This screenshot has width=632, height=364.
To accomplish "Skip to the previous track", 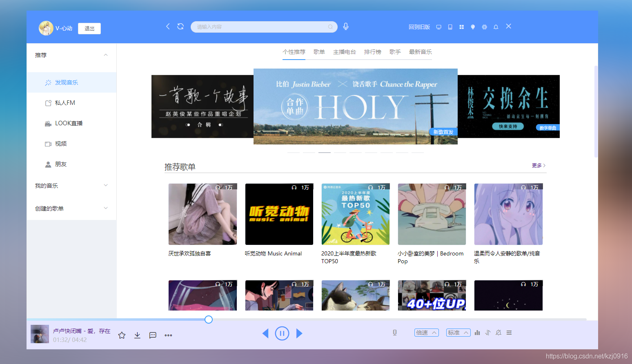I will pos(265,333).
